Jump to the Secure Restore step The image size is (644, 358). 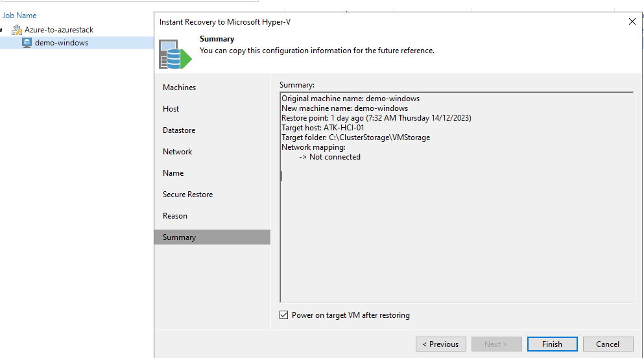coord(187,195)
